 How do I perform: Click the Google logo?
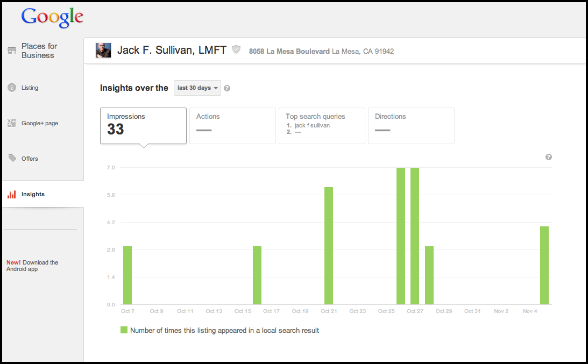(52, 17)
